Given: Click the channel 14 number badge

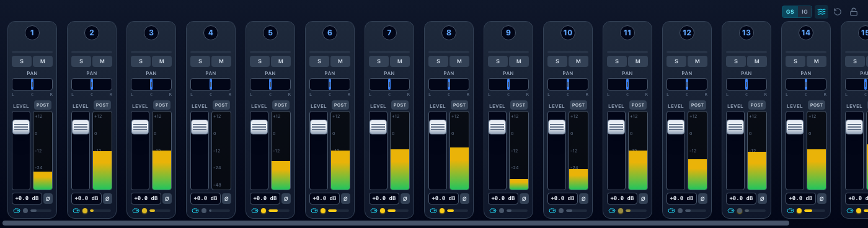Looking at the screenshot, I should [806, 33].
